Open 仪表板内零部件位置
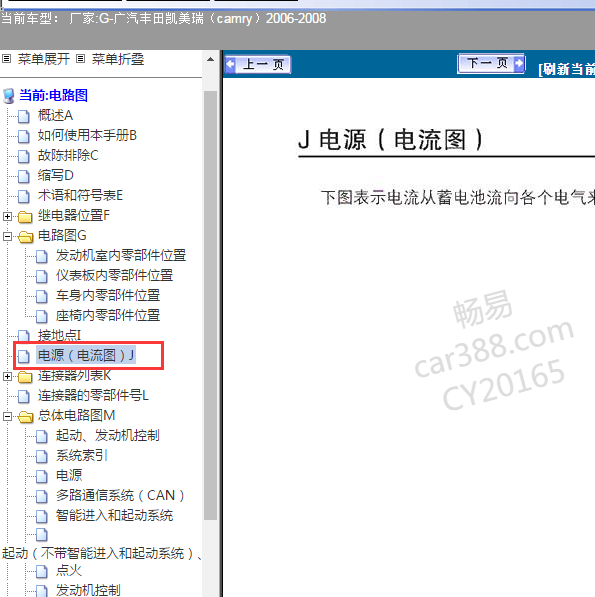 (x=114, y=275)
